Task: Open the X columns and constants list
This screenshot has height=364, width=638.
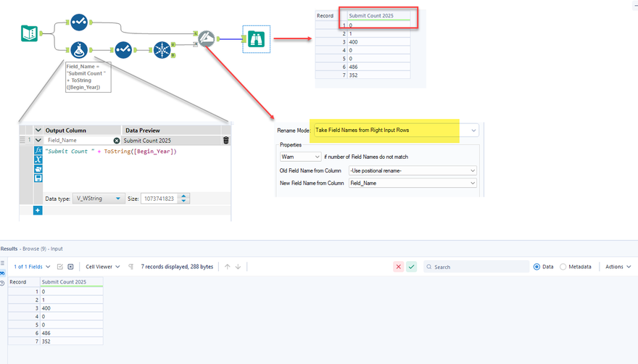Action: [38, 160]
